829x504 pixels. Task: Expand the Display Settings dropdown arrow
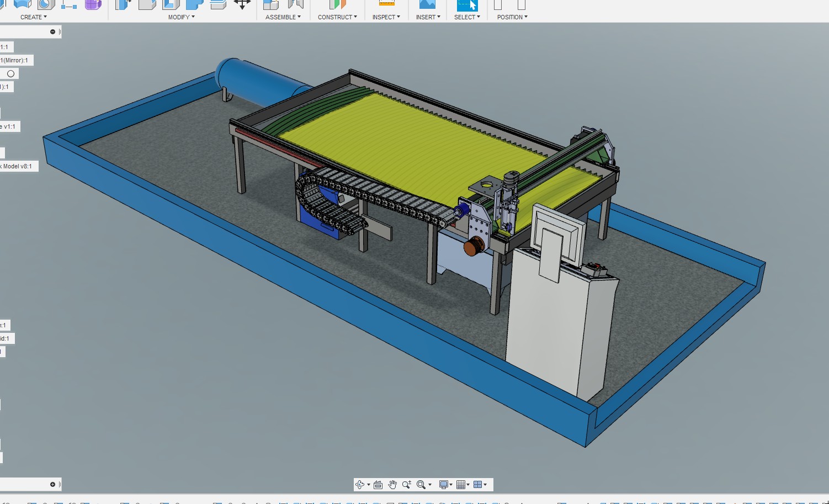(x=451, y=485)
